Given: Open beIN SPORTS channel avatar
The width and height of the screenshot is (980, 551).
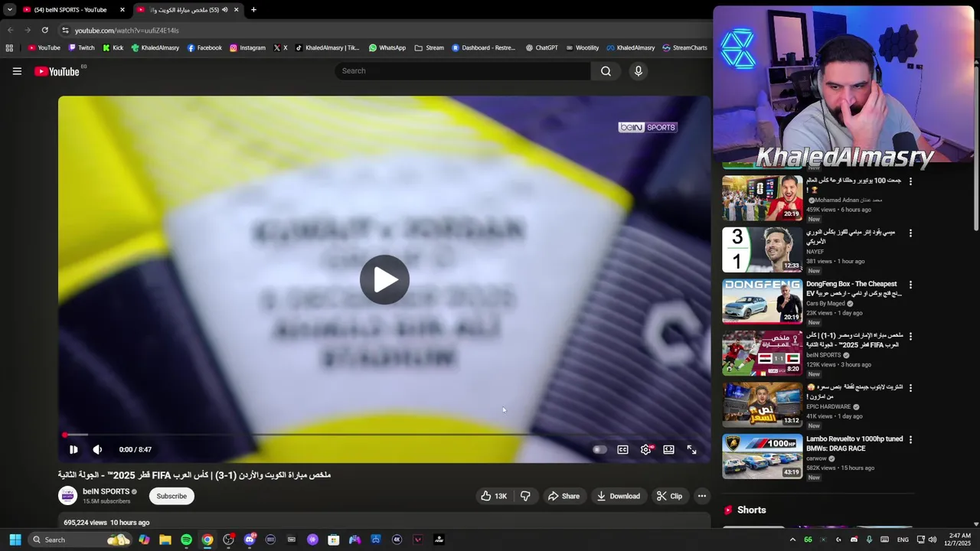Looking at the screenshot, I should (67, 496).
